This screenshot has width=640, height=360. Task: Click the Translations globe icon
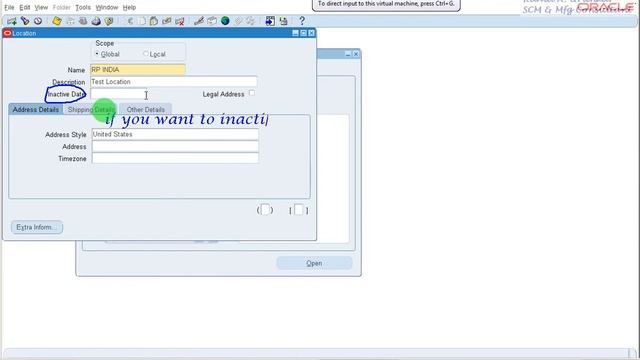[225, 21]
